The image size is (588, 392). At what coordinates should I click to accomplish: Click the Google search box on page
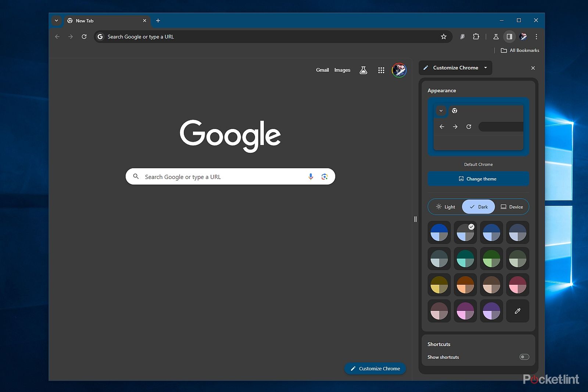[x=230, y=177]
